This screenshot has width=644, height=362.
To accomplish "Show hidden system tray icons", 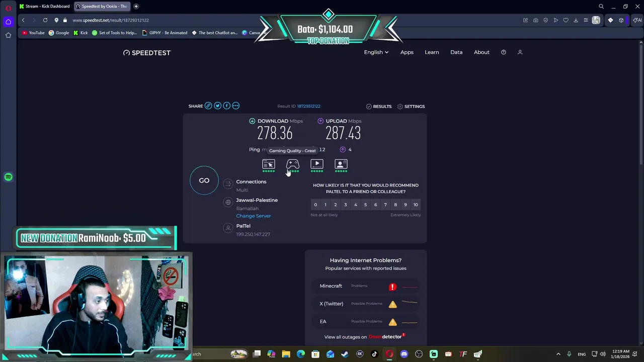I will [x=558, y=354].
